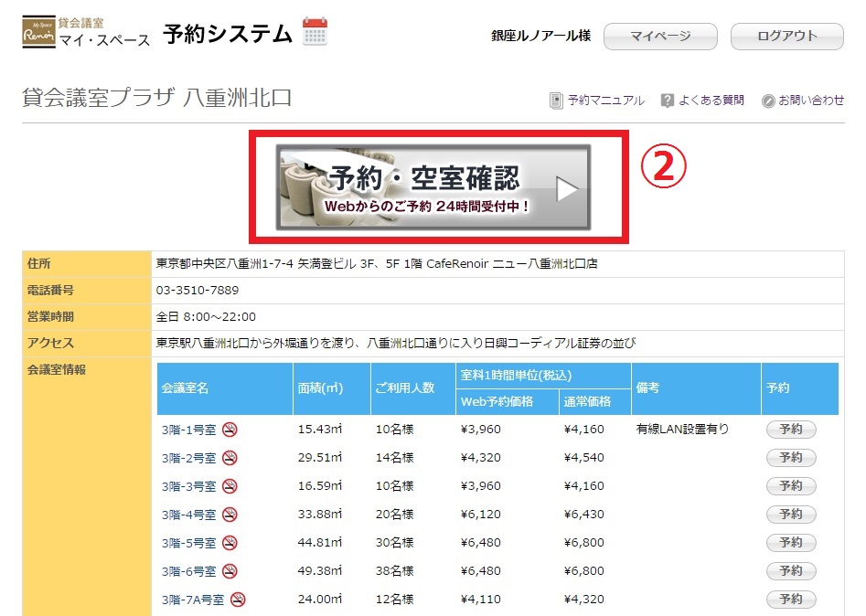Reserve 3階-1号室 with its 予約 button
The height and width of the screenshot is (616, 866).
791,430
